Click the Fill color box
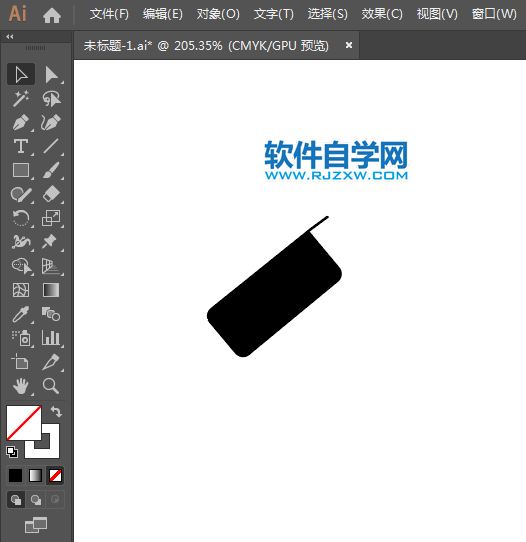The height and width of the screenshot is (542, 526). 24,422
